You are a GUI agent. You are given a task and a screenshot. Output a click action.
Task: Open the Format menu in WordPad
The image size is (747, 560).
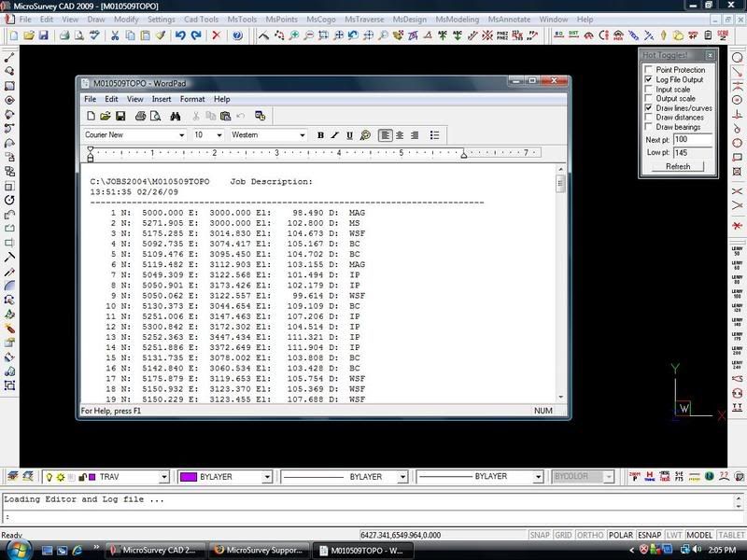tap(192, 99)
